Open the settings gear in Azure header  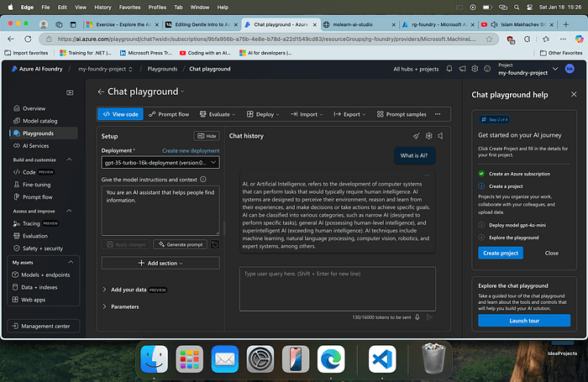(x=475, y=69)
